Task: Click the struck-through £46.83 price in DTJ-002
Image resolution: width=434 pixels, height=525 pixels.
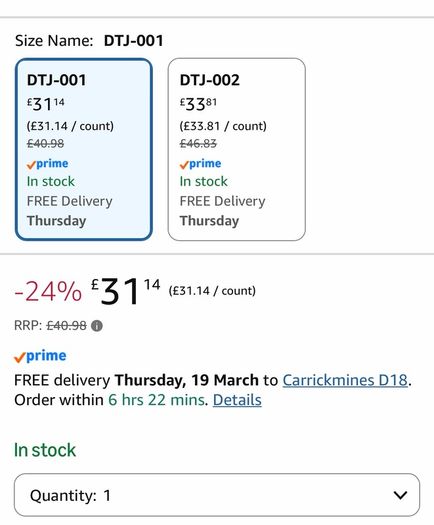Action: pyautogui.click(x=198, y=144)
